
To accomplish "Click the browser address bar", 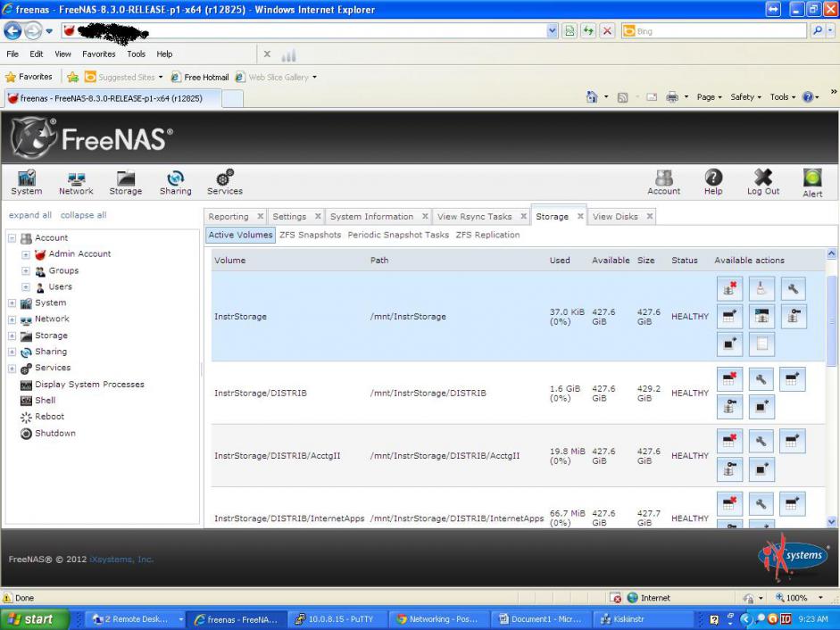I will (x=310, y=31).
